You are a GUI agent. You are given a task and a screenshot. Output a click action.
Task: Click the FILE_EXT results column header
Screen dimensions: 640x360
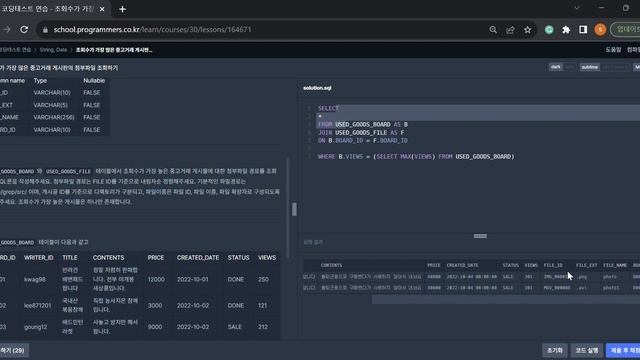[x=587, y=265]
